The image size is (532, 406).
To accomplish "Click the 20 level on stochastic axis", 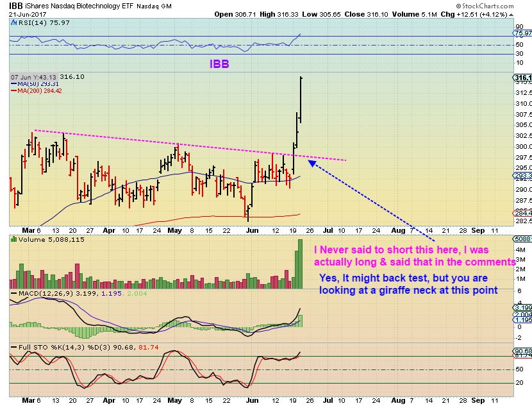I will (519, 383).
